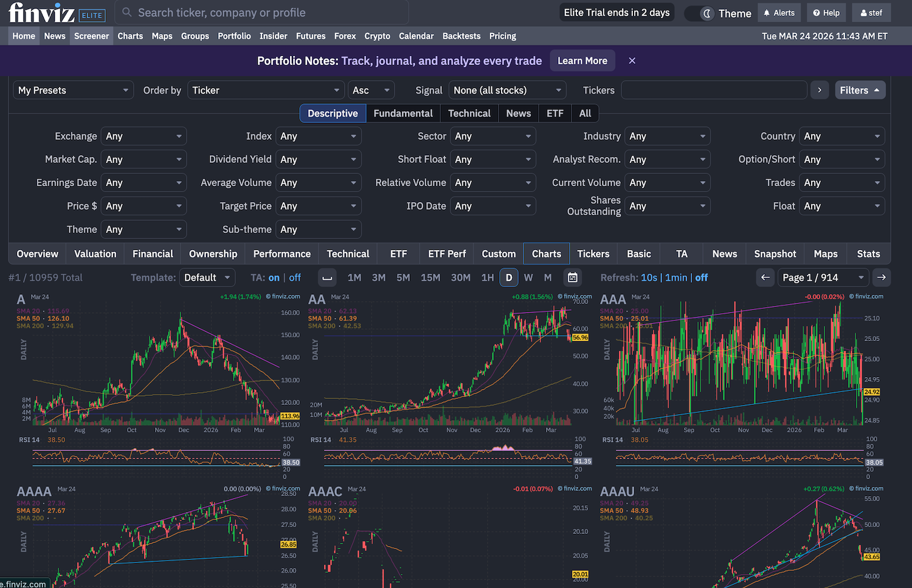Turn TA overlay off
The width and height of the screenshot is (912, 588).
(295, 278)
